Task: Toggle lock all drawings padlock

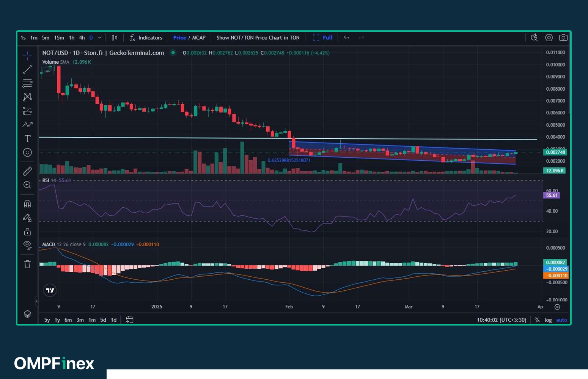Action: tap(27, 232)
